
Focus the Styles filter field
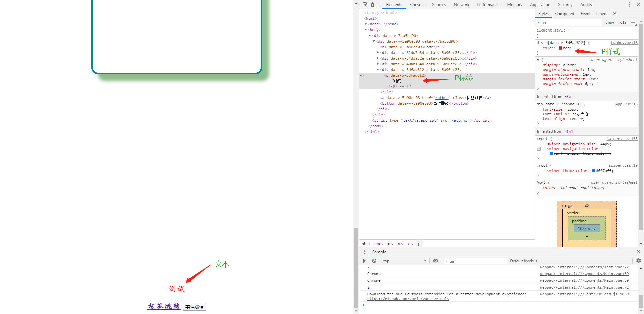[x=569, y=23]
